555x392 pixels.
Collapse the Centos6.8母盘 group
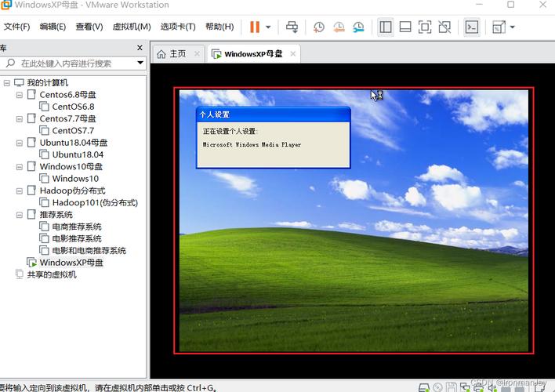(19, 95)
